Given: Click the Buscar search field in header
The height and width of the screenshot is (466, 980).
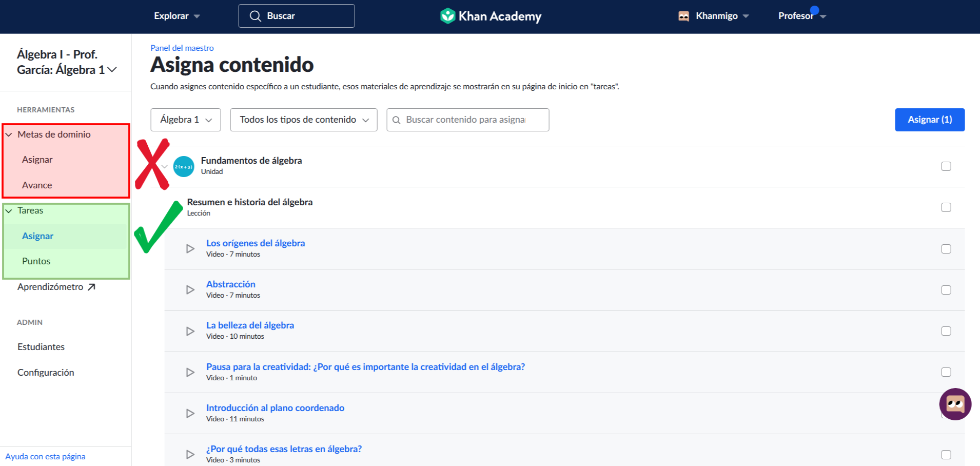Looking at the screenshot, I should point(297,16).
